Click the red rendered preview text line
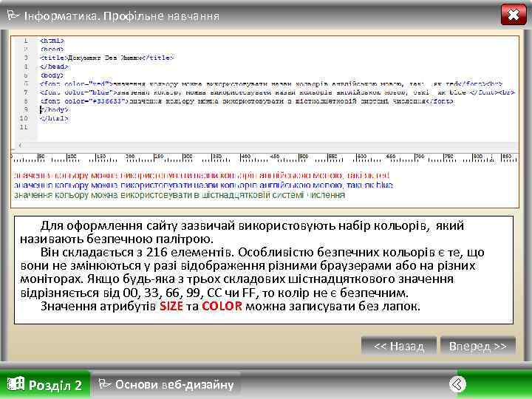 (202, 175)
